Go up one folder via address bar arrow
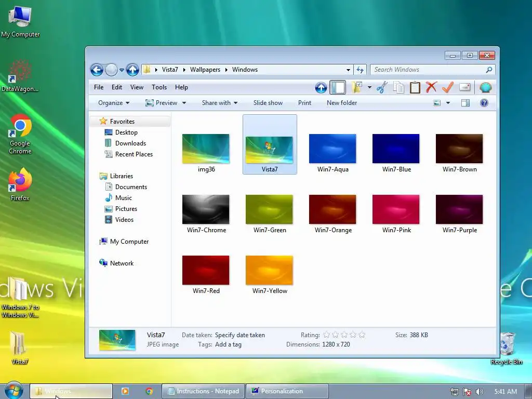 132,70
